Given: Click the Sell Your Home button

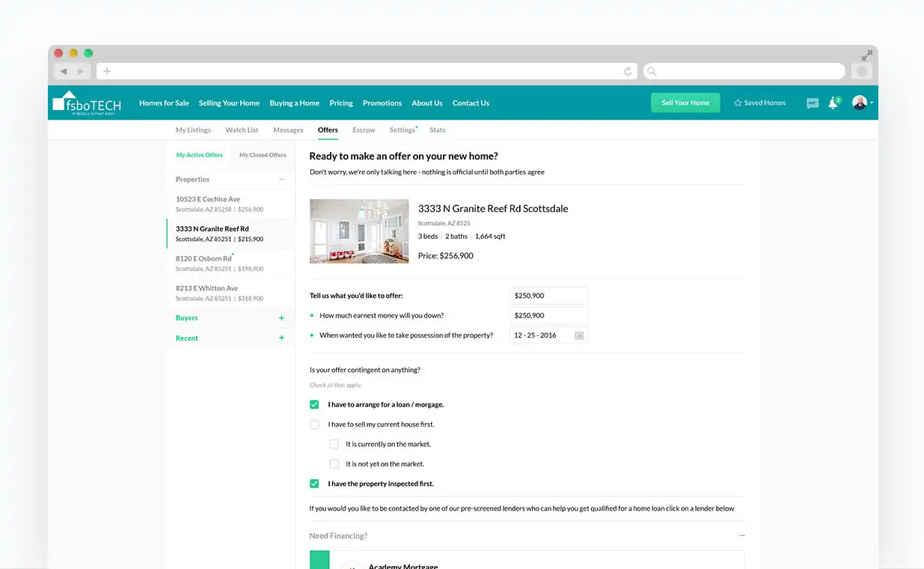Looking at the screenshot, I should point(685,103).
